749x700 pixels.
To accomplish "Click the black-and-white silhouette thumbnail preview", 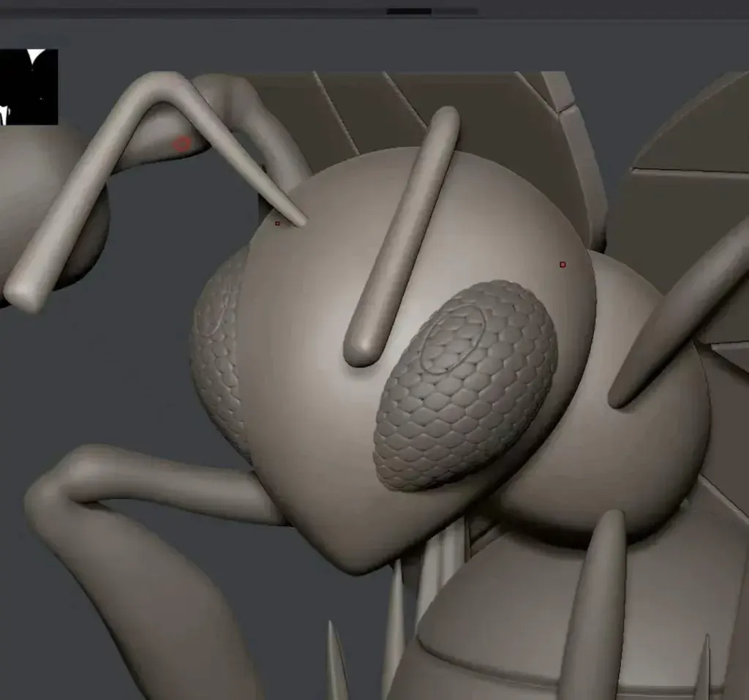I will coord(29,86).
